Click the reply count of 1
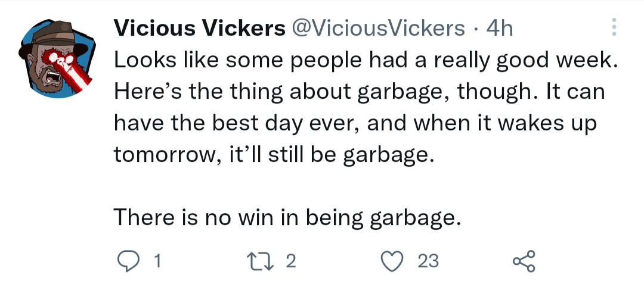644x281 pixels. pos(156,261)
